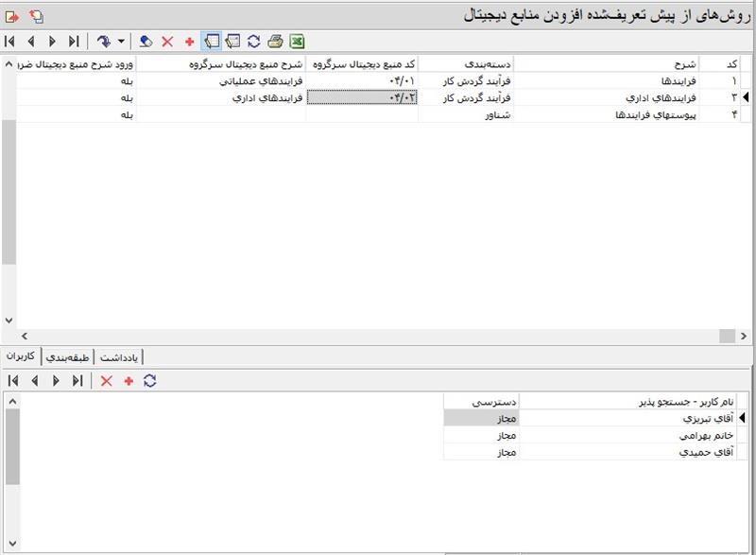756x555 pixels.
Task: Refresh the users list in lower panel
Action: [149, 380]
